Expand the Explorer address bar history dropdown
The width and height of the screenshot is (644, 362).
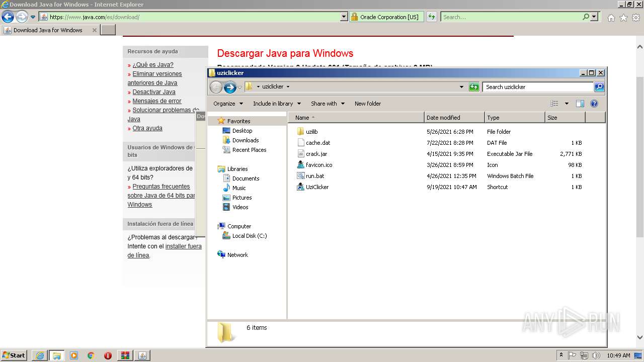pos(461,87)
